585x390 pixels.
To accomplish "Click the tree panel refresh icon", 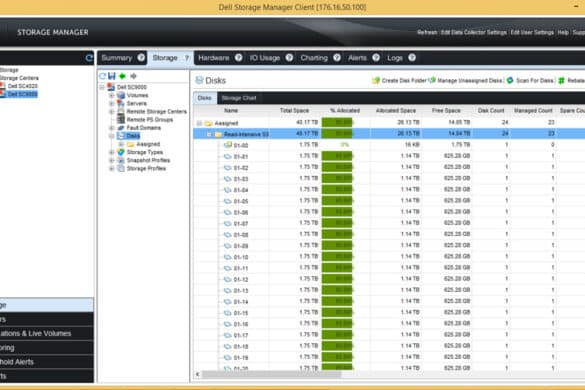I will click(102, 76).
